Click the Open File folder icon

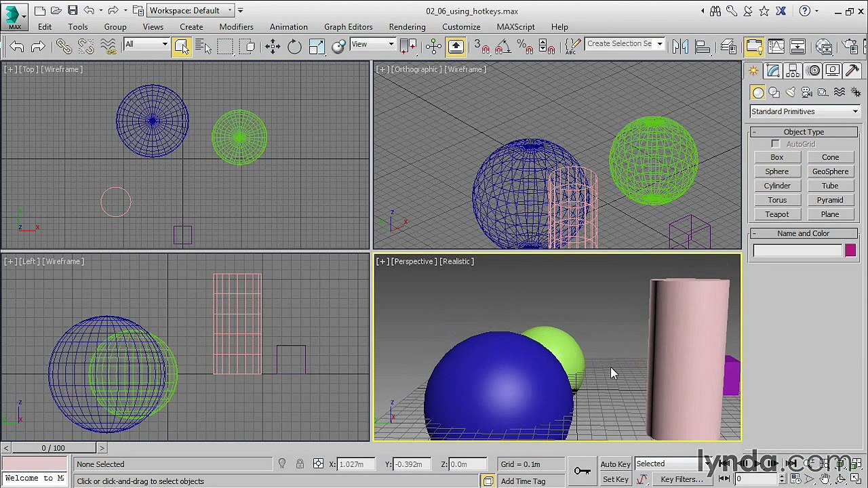[x=56, y=10]
